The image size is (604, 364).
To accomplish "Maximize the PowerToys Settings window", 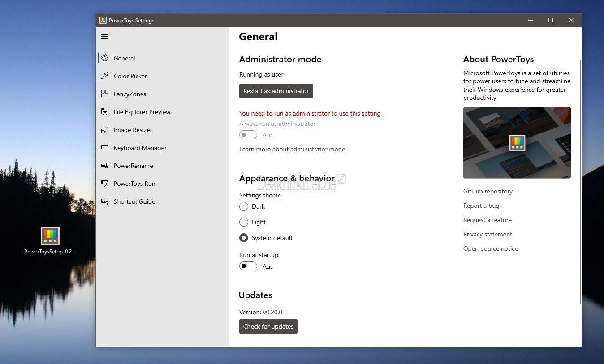I will [x=551, y=20].
